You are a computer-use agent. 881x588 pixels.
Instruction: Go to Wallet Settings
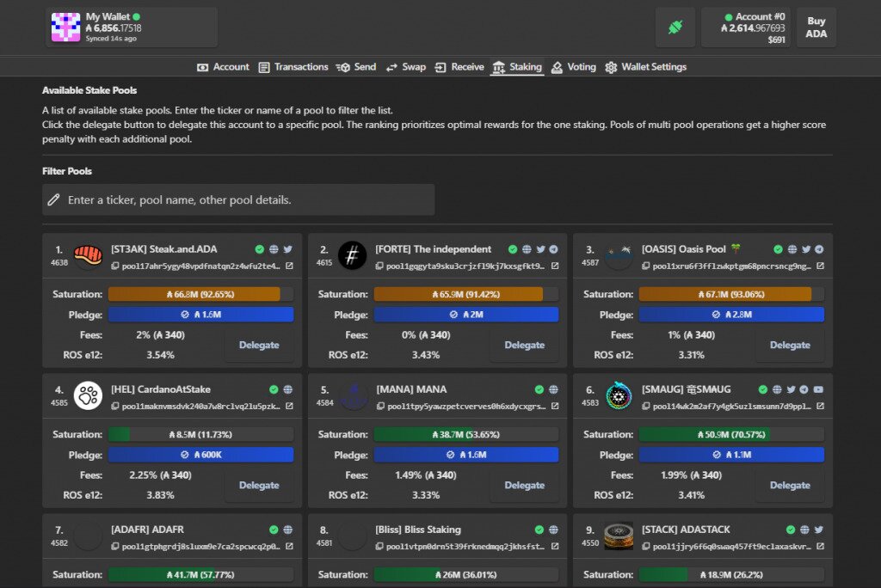(645, 67)
